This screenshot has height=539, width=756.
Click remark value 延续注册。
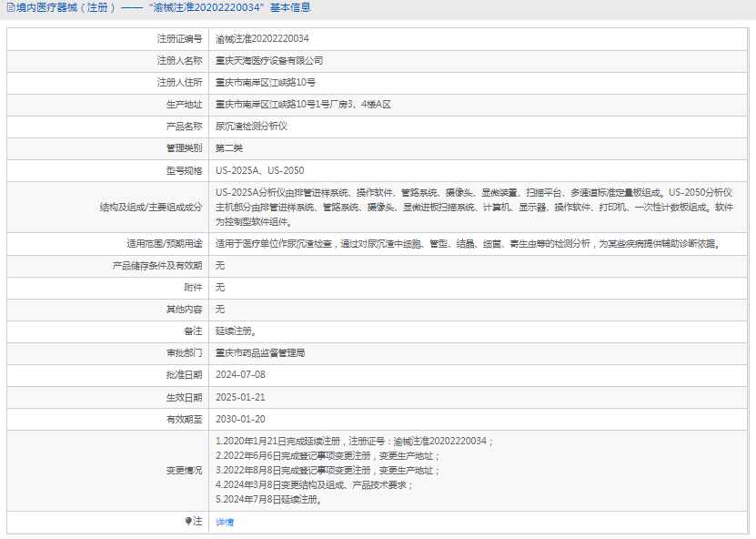(236, 331)
